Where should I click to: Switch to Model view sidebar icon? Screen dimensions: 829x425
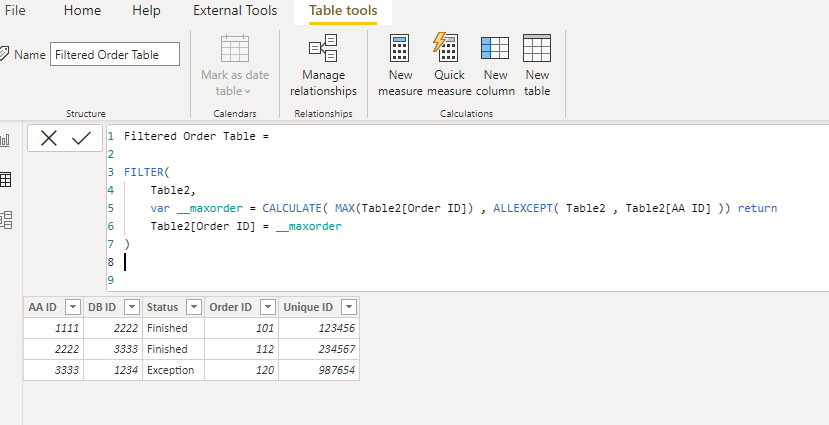tap(5, 220)
